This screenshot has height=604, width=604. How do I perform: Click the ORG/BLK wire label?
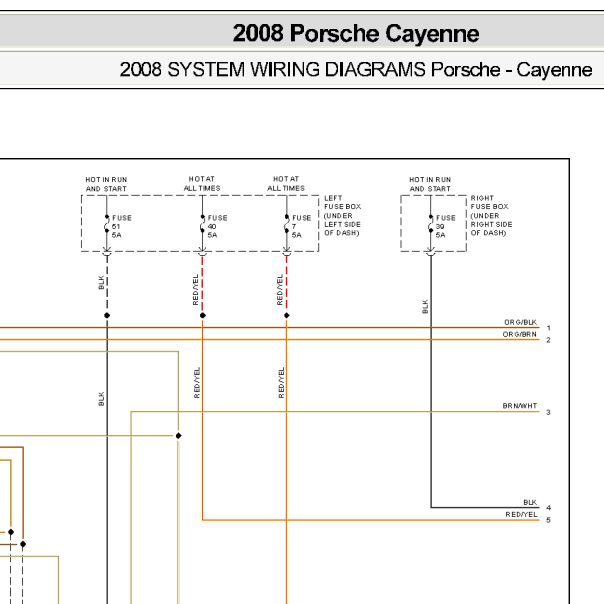[520, 322]
